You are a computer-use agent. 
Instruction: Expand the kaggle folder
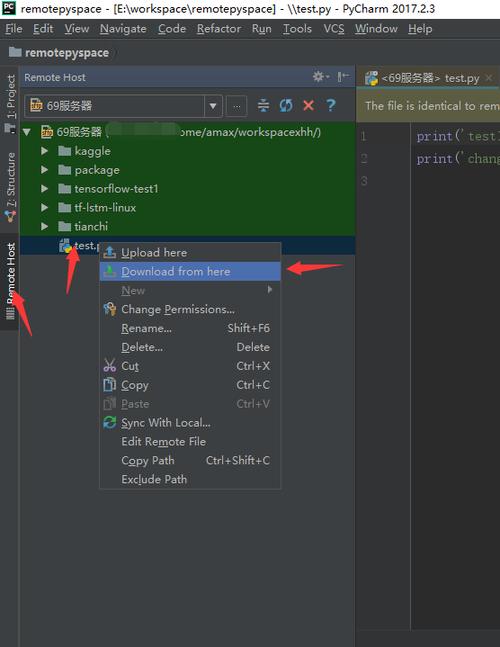tap(45, 151)
